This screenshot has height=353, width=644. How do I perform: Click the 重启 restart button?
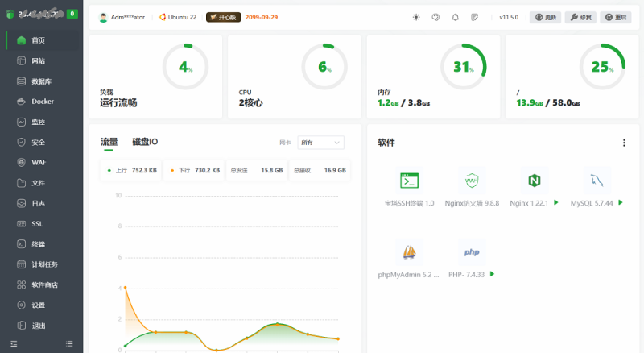tap(616, 17)
